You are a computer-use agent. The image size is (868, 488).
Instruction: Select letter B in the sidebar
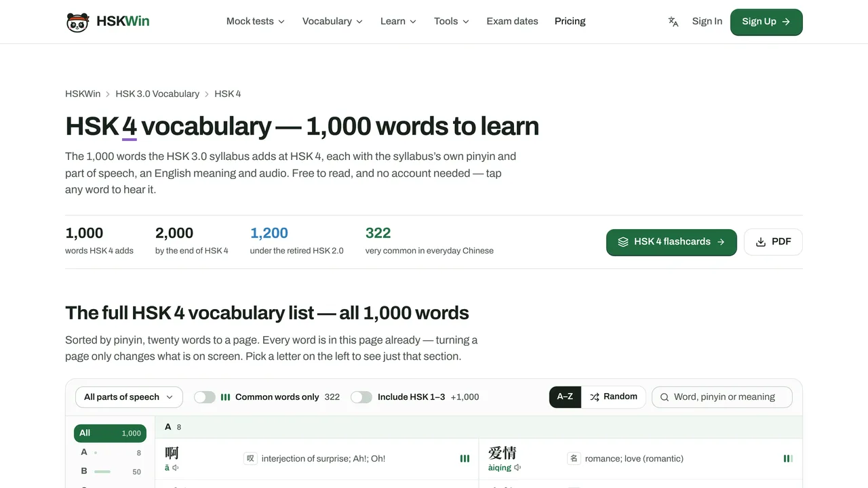[x=110, y=471]
